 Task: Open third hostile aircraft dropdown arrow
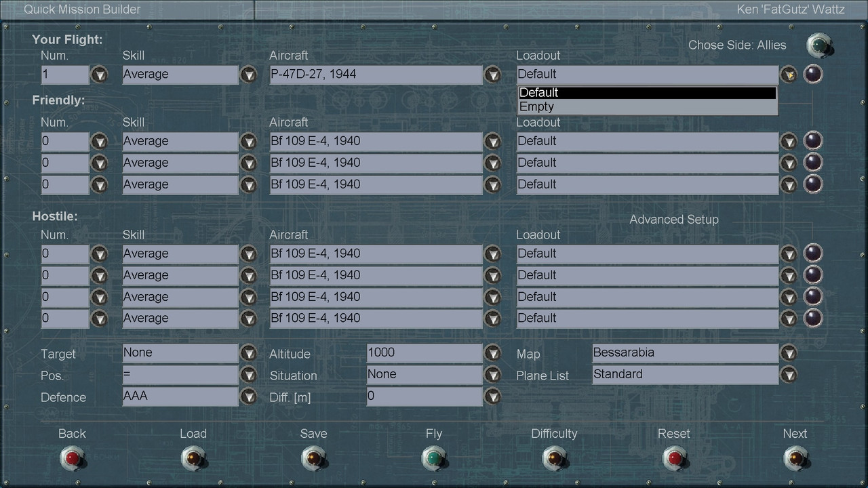pos(492,298)
